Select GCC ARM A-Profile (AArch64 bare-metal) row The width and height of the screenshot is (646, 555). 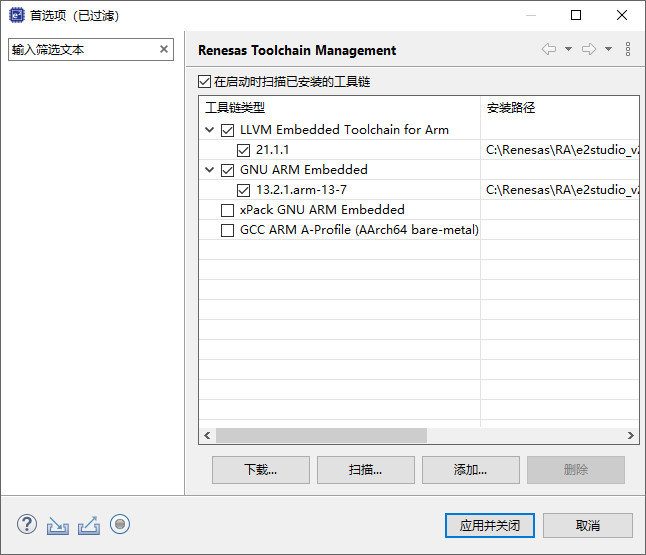pos(359,229)
